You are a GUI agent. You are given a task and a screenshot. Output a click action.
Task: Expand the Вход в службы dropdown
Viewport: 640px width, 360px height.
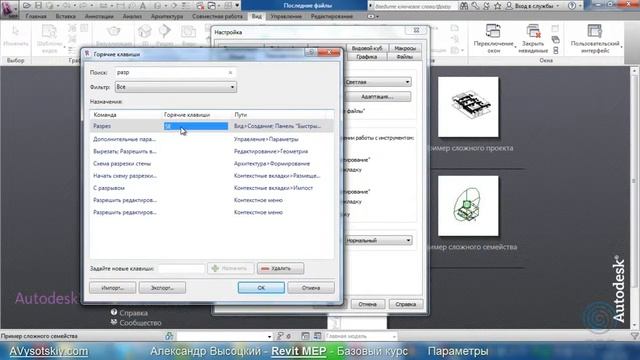tap(558, 6)
